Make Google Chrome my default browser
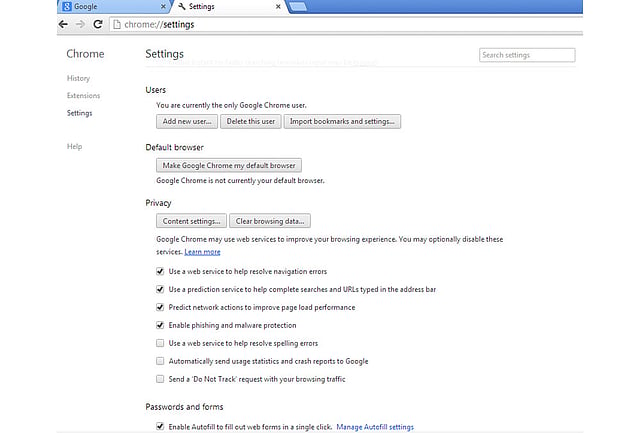 pos(229,165)
